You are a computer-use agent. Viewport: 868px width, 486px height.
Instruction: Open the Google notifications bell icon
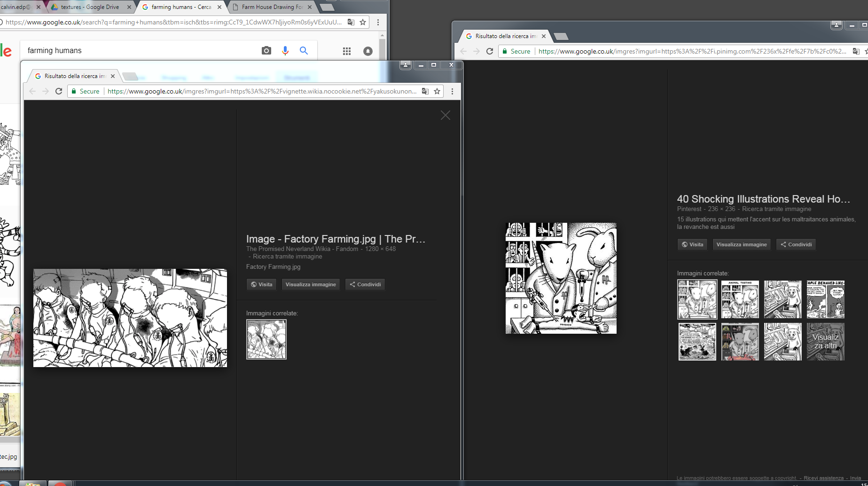(368, 51)
